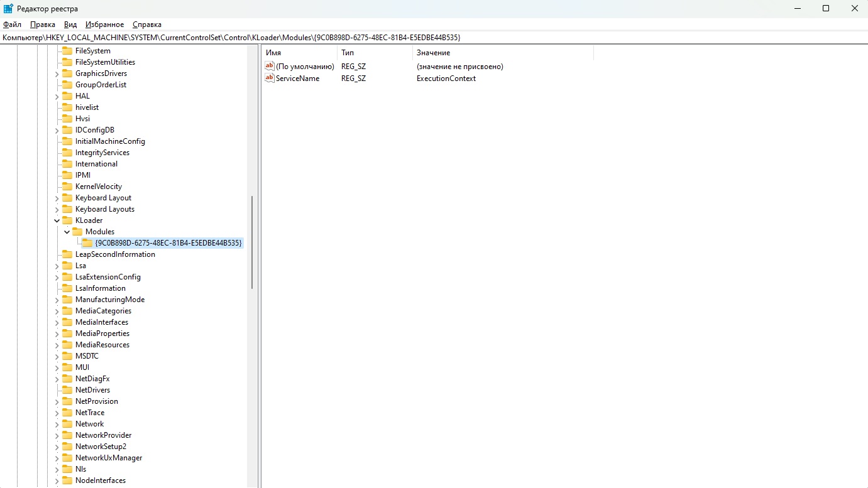Open the Справка menu
Image resolution: width=868 pixels, height=488 pixels.
(147, 24)
